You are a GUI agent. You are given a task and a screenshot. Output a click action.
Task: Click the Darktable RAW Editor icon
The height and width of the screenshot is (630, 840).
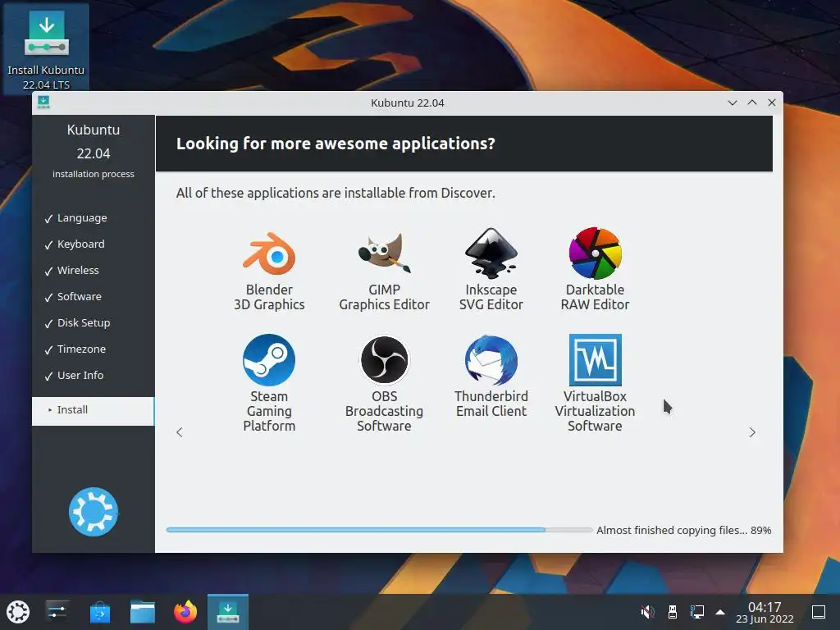click(595, 253)
